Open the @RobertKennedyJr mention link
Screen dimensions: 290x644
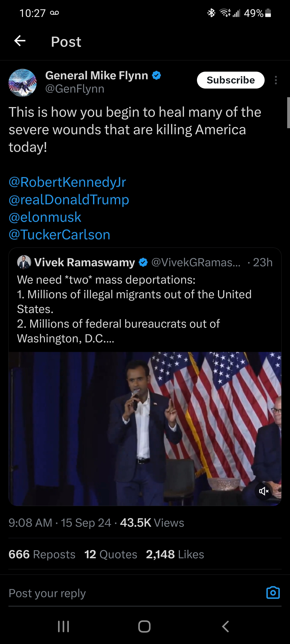point(67,182)
